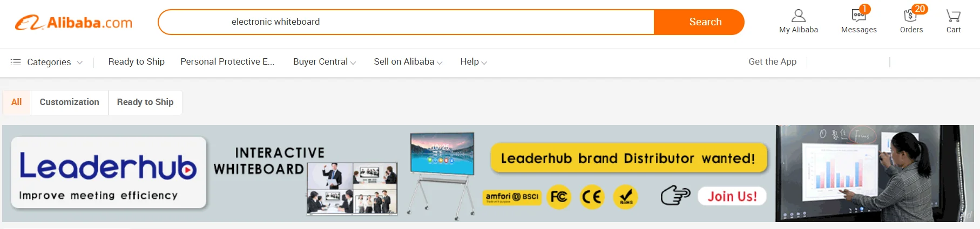Open My Alibaba account icon
980x229 pixels.
pyautogui.click(x=798, y=16)
